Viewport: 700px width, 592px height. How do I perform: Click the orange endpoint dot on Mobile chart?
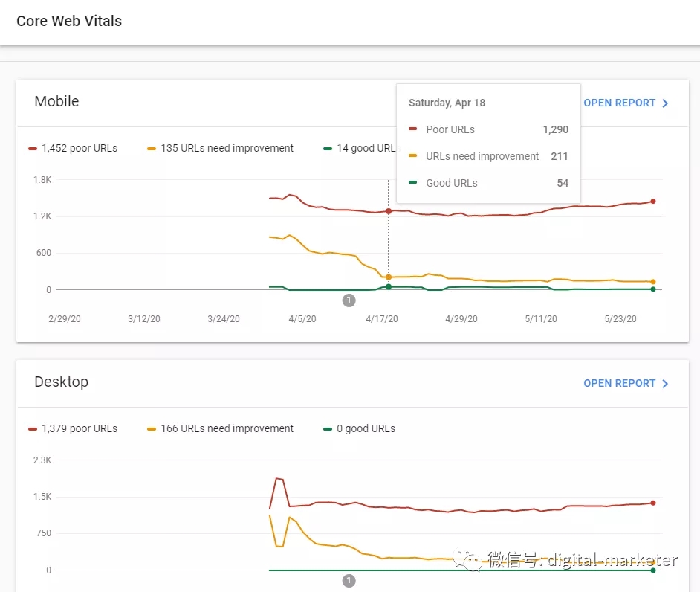(x=653, y=281)
